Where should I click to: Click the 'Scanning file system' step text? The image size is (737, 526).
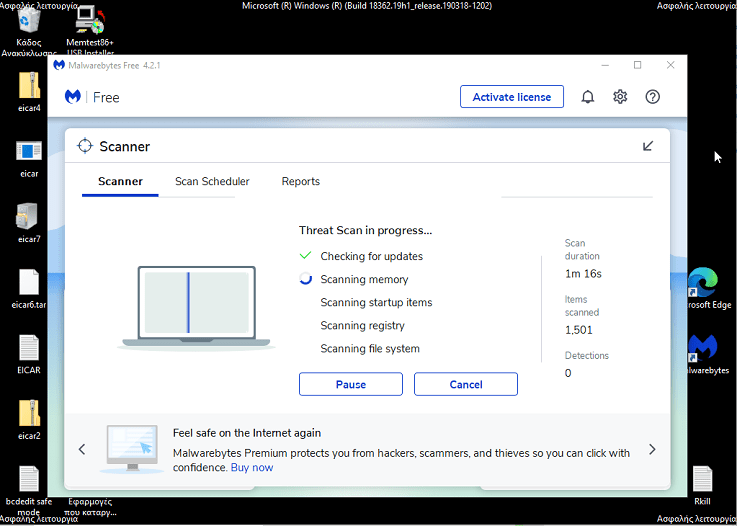pyautogui.click(x=370, y=348)
